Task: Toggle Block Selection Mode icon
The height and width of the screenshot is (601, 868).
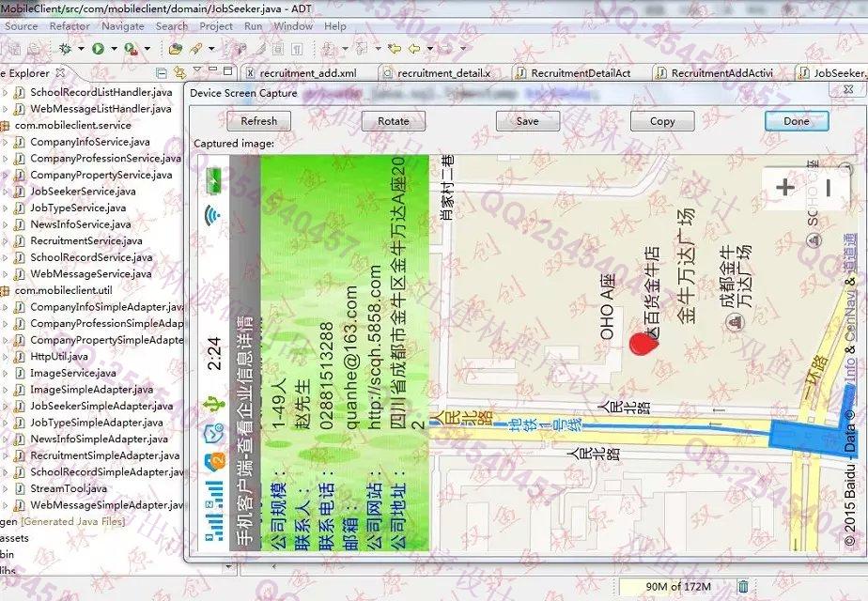Action: click(278, 49)
